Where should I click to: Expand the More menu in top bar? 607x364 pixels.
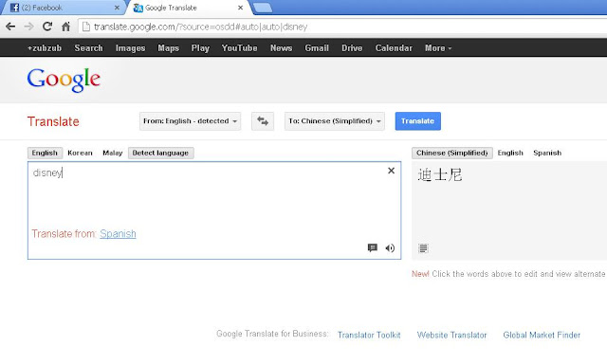point(438,48)
